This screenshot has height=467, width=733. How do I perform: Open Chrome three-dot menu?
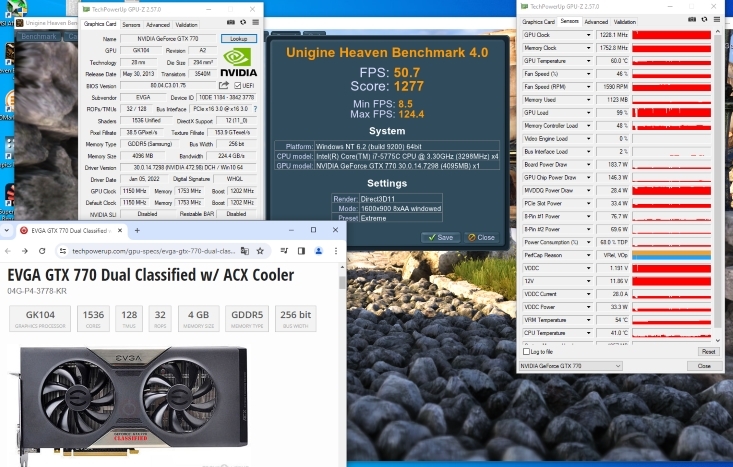[x=336, y=251]
